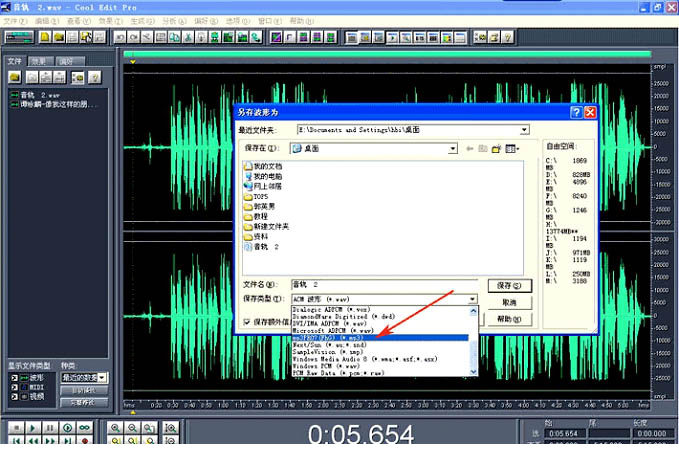Switch to the 偏好 tab in left panel
This screenshot has height=461, width=679.
click(x=68, y=61)
